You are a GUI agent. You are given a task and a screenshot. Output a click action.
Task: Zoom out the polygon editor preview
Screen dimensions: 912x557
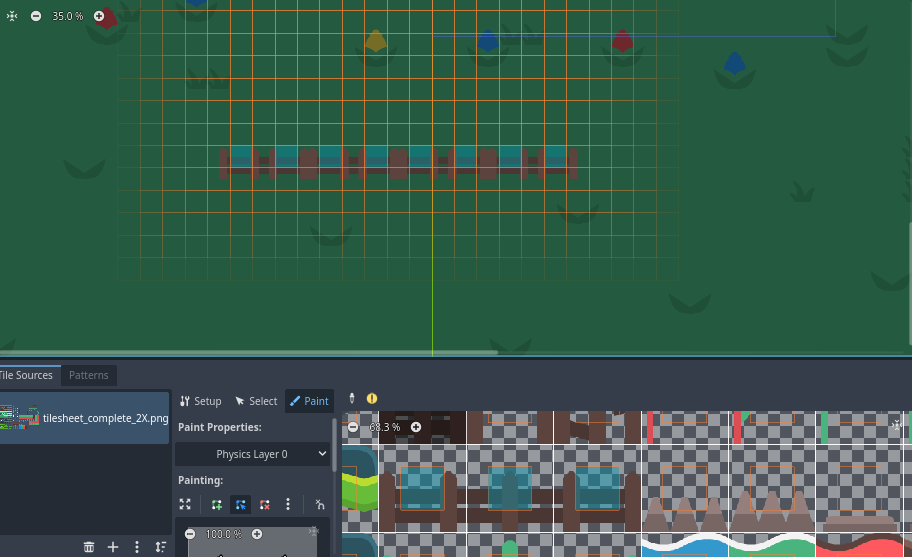190,534
